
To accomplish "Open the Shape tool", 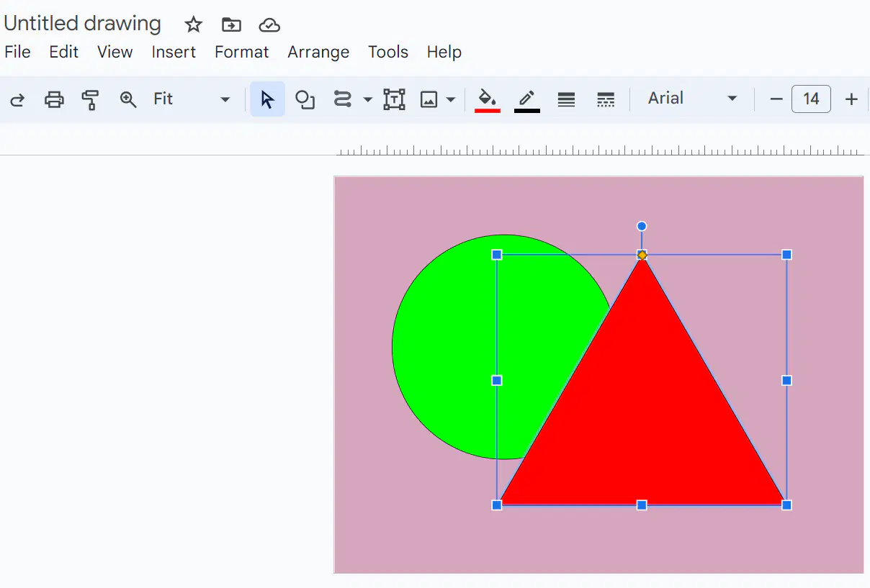I will click(305, 99).
